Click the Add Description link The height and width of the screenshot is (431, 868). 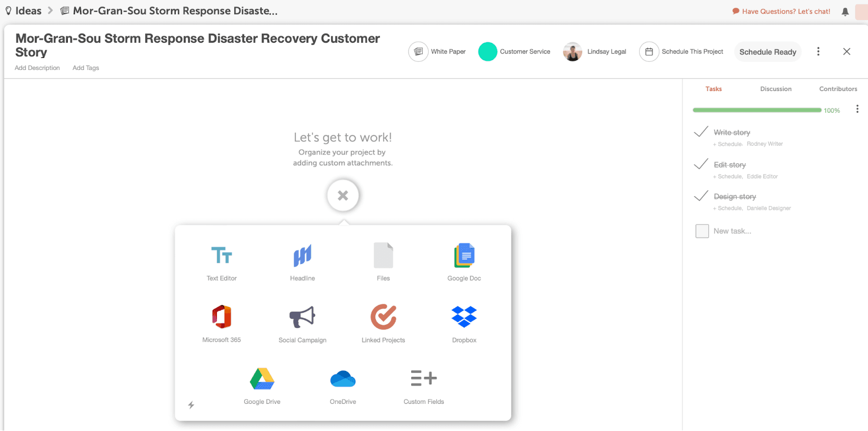[37, 68]
